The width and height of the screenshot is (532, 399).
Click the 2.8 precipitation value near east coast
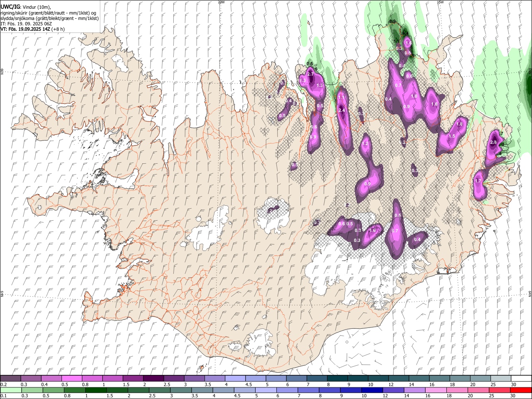pos(494,142)
